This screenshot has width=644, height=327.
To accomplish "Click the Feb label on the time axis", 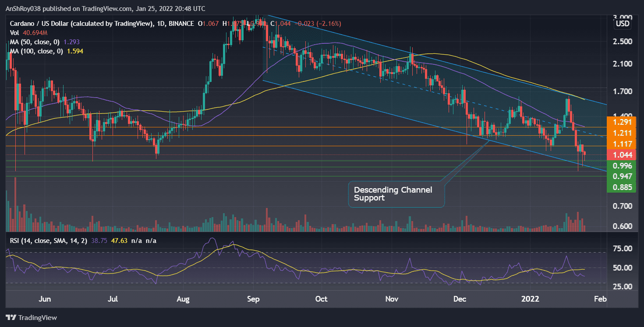I will [600, 299].
